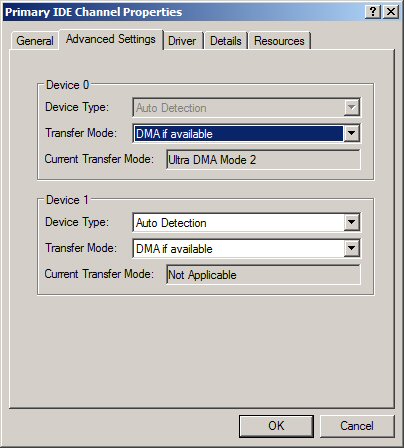Viewport: 404px width, 448px height.
Task: Switch to the Resources tab
Action: (279, 41)
